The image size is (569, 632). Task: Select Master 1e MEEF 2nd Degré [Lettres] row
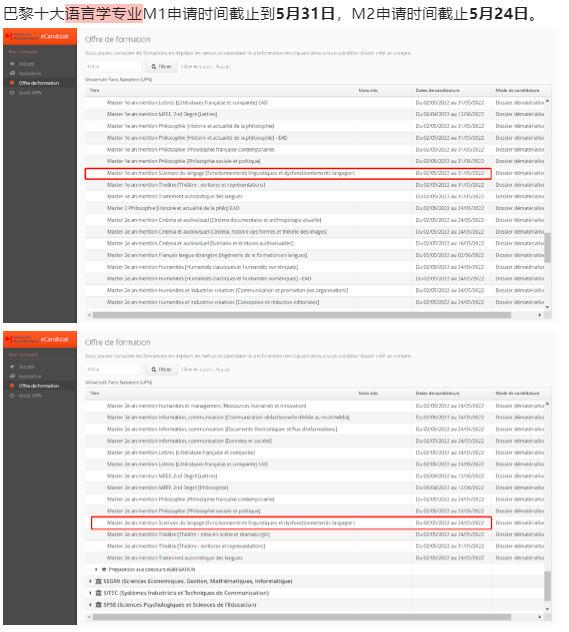(x=315, y=114)
